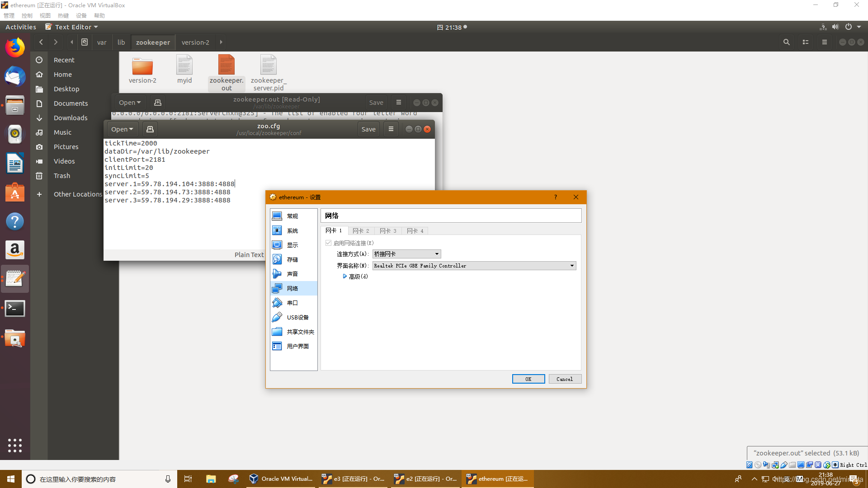868x488 pixels.
Task: Navigate to lib path breadcrumb
Action: pos(121,42)
